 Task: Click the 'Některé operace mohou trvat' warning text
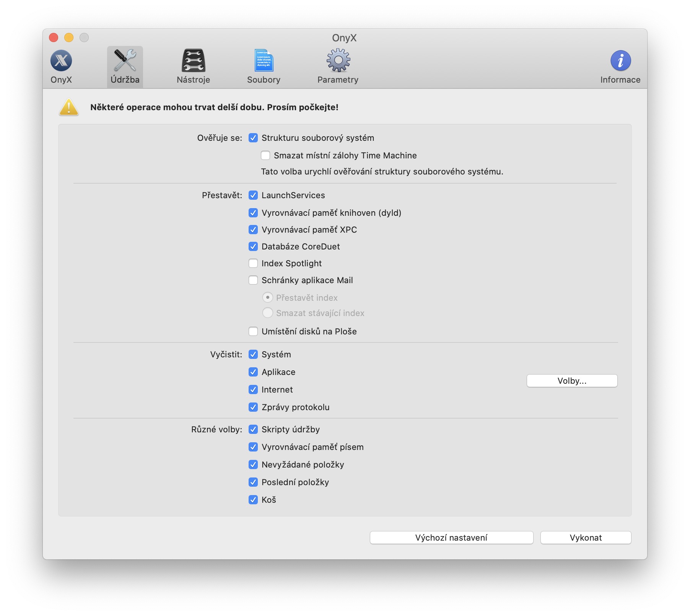[214, 107]
